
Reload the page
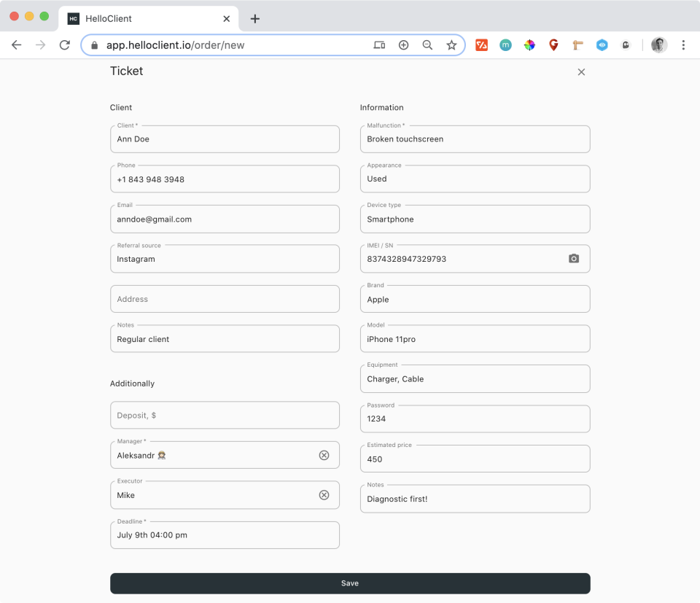click(64, 45)
